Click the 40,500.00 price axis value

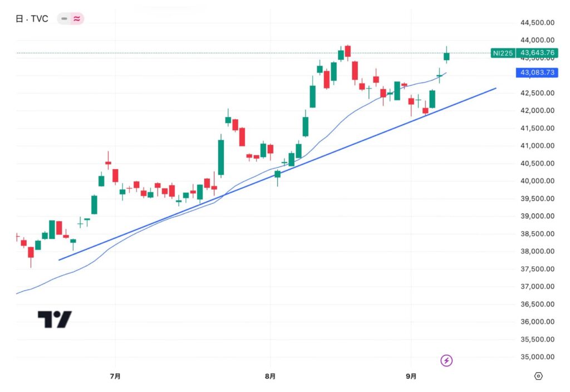(x=537, y=163)
